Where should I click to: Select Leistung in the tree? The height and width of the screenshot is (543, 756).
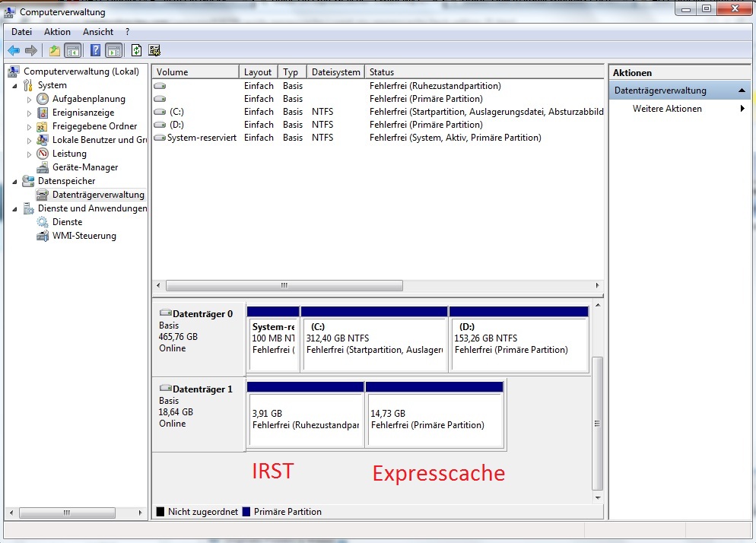[x=69, y=154]
